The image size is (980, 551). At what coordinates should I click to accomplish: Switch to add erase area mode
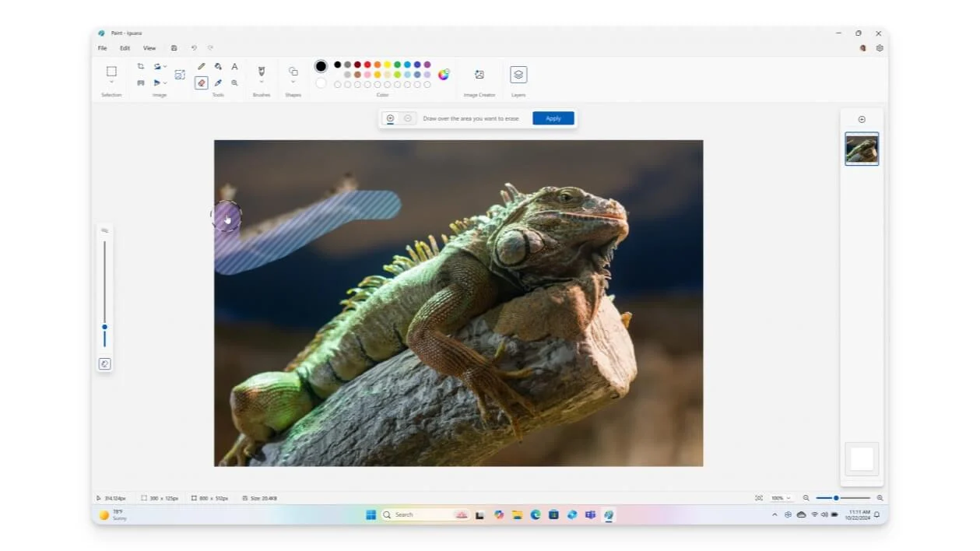pos(391,118)
